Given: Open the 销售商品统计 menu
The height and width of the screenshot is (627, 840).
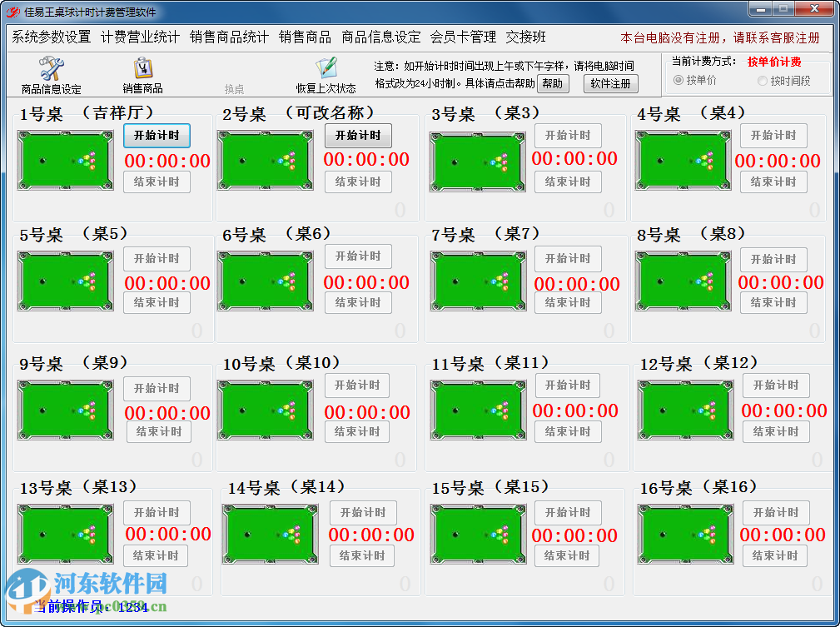Looking at the screenshot, I should coord(229,37).
